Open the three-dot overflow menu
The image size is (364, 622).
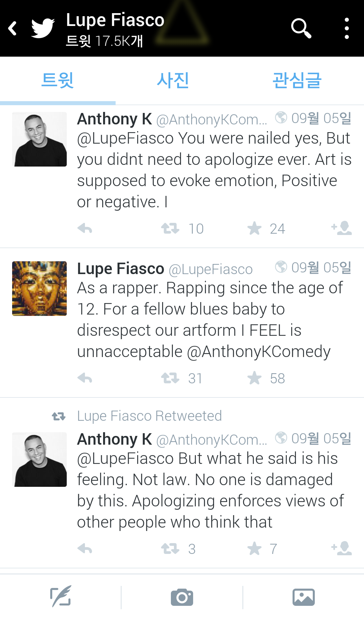tap(346, 28)
